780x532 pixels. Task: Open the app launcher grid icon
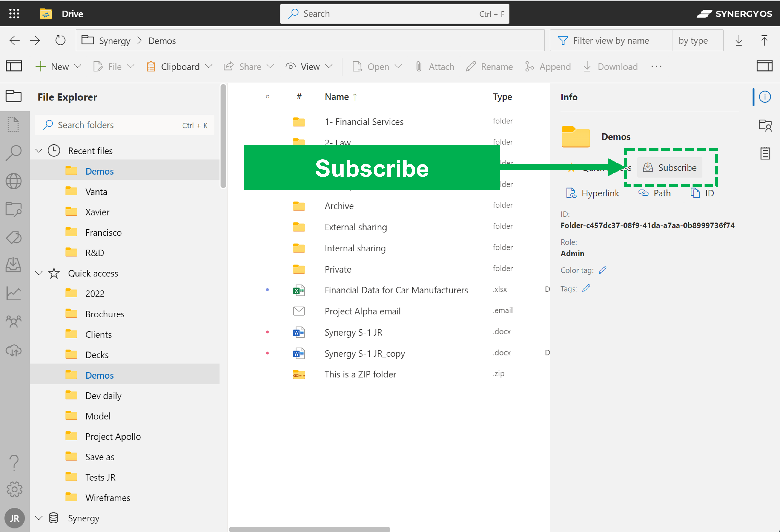click(14, 14)
